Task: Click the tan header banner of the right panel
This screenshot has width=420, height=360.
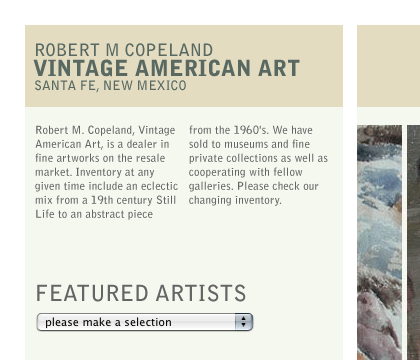Action: pyautogui.click(x=389, y=66)
